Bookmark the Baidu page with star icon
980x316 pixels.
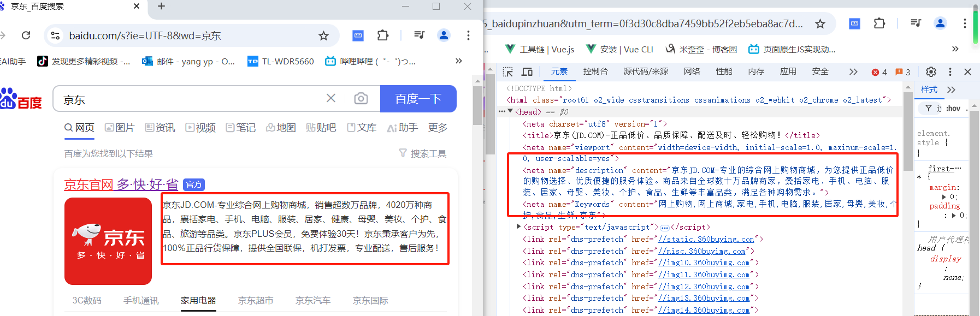coord(324,35)
